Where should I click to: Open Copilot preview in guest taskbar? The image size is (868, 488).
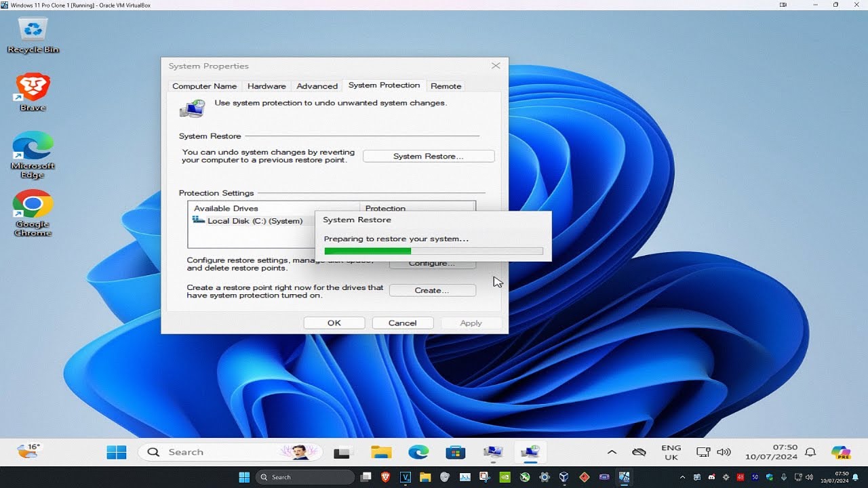[841, 452]
